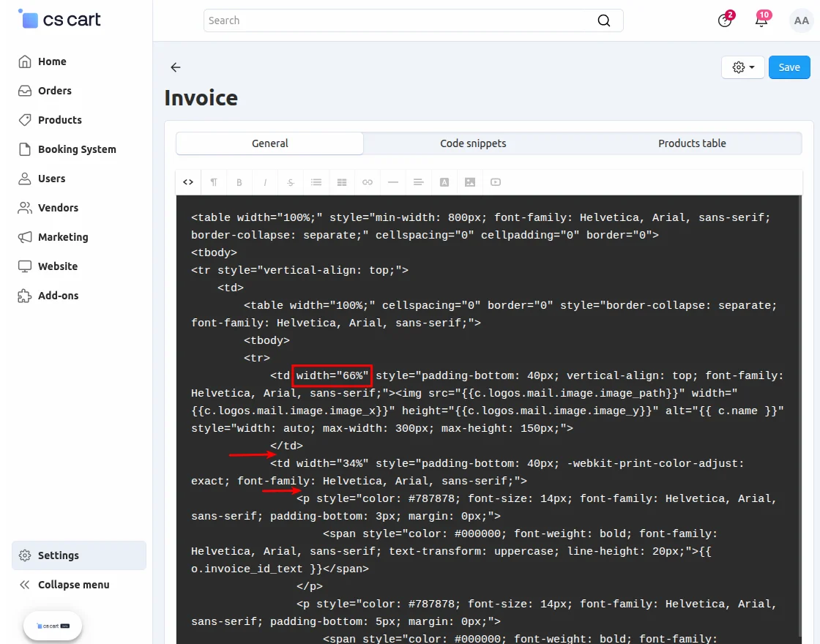Open the text color picker
820x644 pixels.
pos(444,182)
